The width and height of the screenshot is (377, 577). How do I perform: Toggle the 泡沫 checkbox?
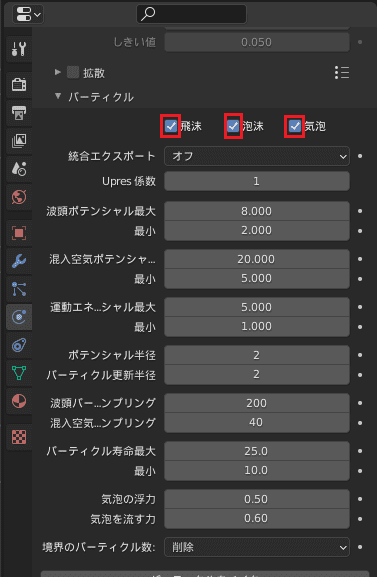(233, 126)
